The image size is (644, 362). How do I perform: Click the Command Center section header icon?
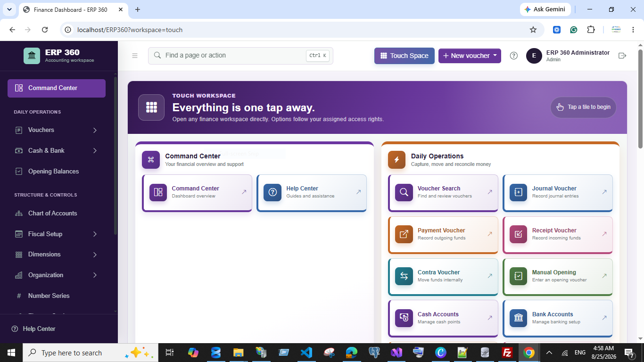(151, 160)
